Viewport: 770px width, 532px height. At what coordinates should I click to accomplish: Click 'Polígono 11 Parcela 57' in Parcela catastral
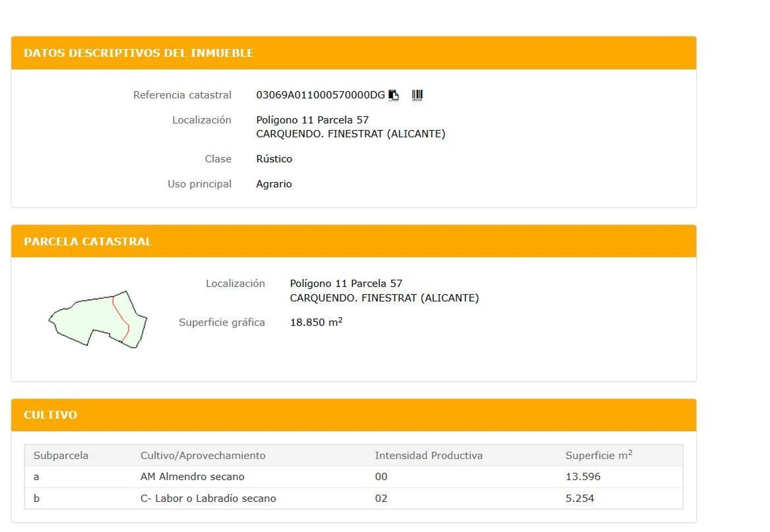(x=346, y=283)
